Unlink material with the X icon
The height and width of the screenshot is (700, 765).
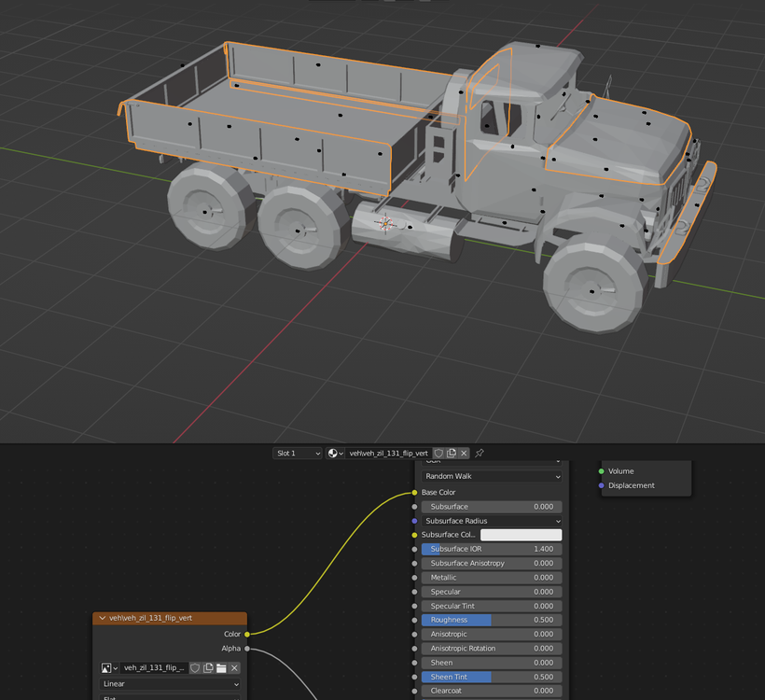[464, 454]
